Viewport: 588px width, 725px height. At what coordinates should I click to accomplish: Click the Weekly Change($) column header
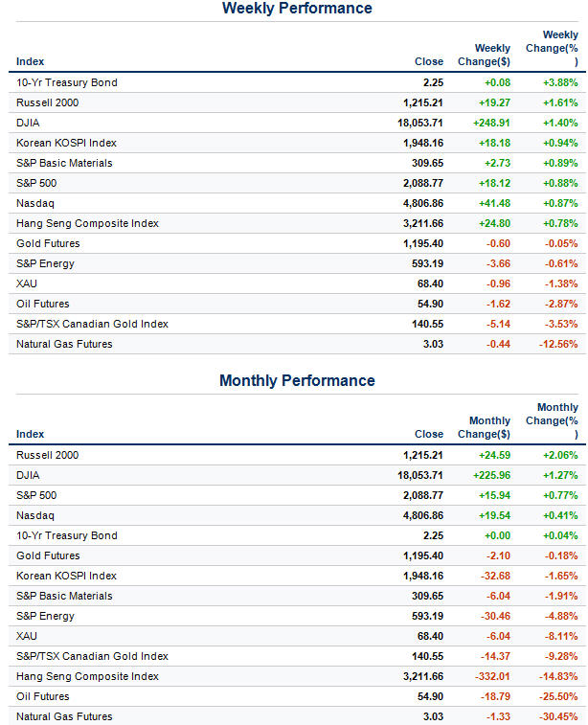pos(492,55)
